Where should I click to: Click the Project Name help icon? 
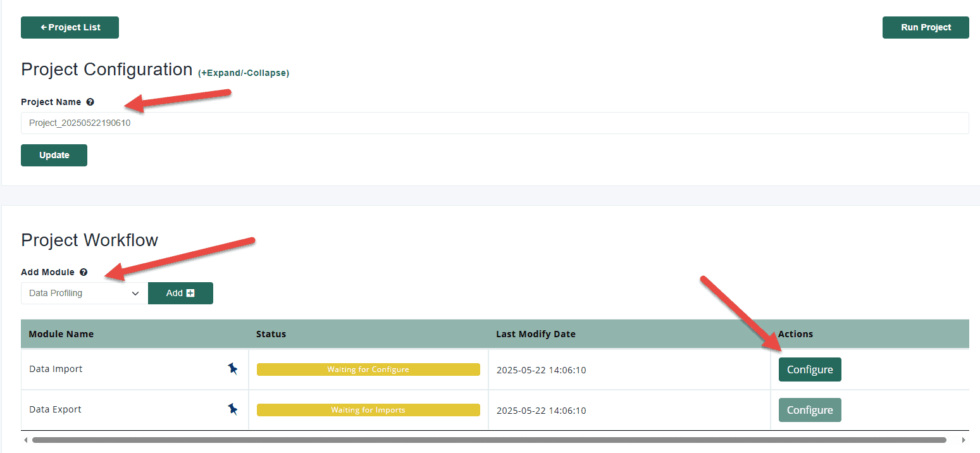(90, 102)
